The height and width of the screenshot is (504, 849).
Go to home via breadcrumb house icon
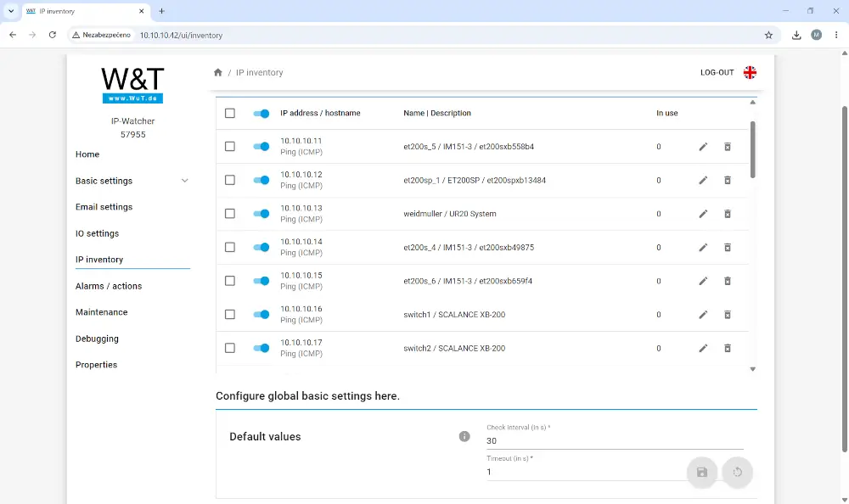217,72
